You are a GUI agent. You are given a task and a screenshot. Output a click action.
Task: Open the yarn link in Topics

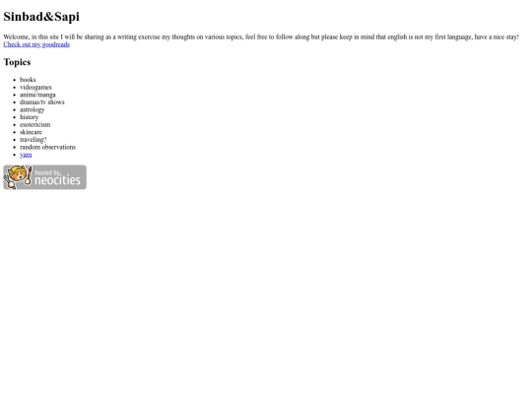26,155
